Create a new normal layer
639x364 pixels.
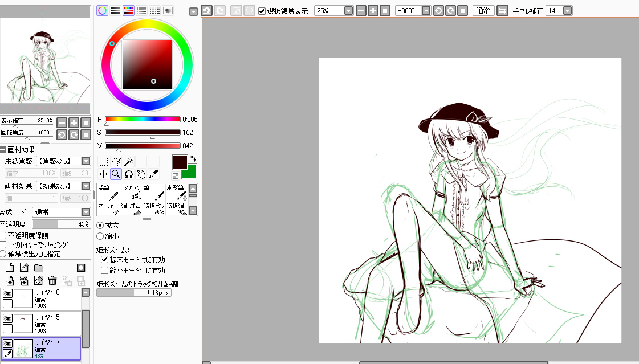(x=10, y=268)
